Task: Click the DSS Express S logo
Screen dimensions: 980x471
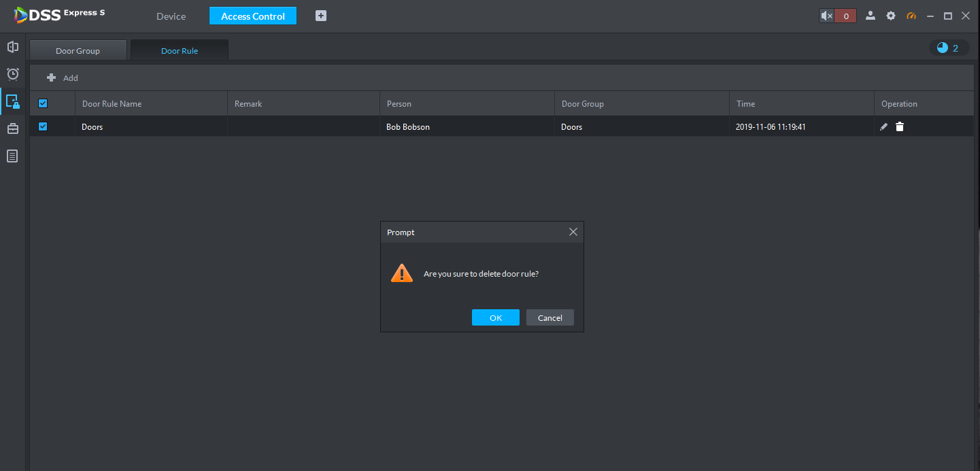Action: pos(60,14)
